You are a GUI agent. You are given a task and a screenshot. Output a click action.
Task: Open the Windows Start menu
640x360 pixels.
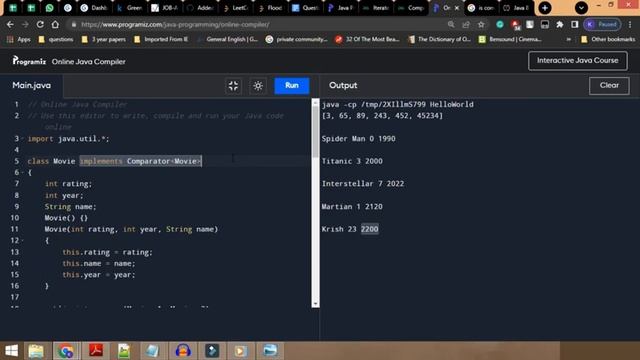click(x=12, y=351)
